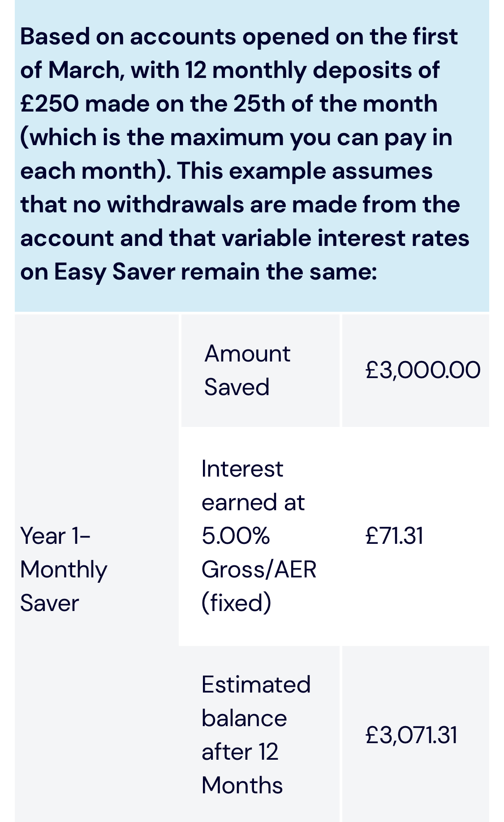The image size is (504, 822).
Task: Click the £3,000.00 amount value
Action: [x=423, y=370]
